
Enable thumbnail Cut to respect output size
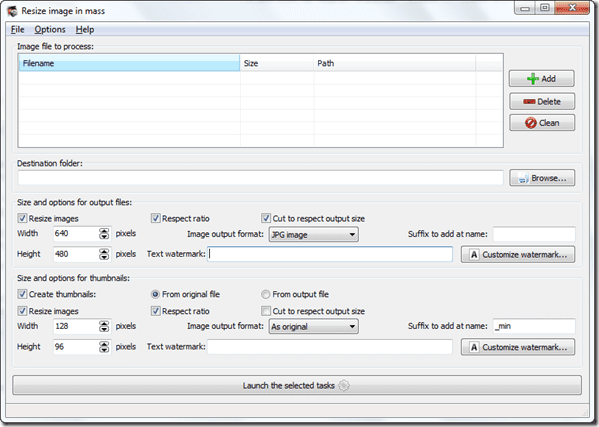point(266,311)
